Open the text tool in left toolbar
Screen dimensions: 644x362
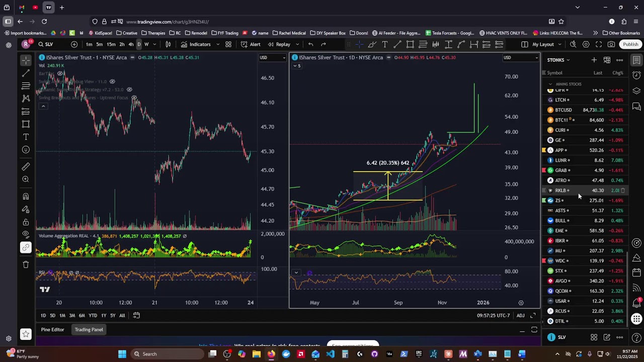point(26,137)
